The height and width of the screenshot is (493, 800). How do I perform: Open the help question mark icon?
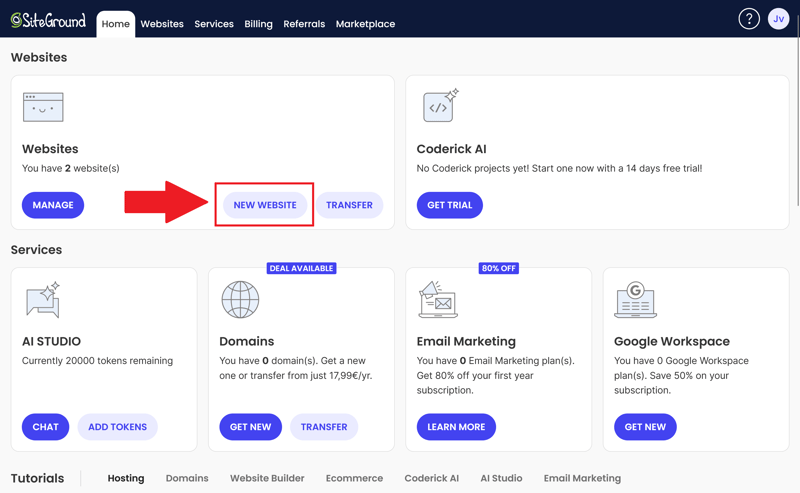[x=749, y=19]
